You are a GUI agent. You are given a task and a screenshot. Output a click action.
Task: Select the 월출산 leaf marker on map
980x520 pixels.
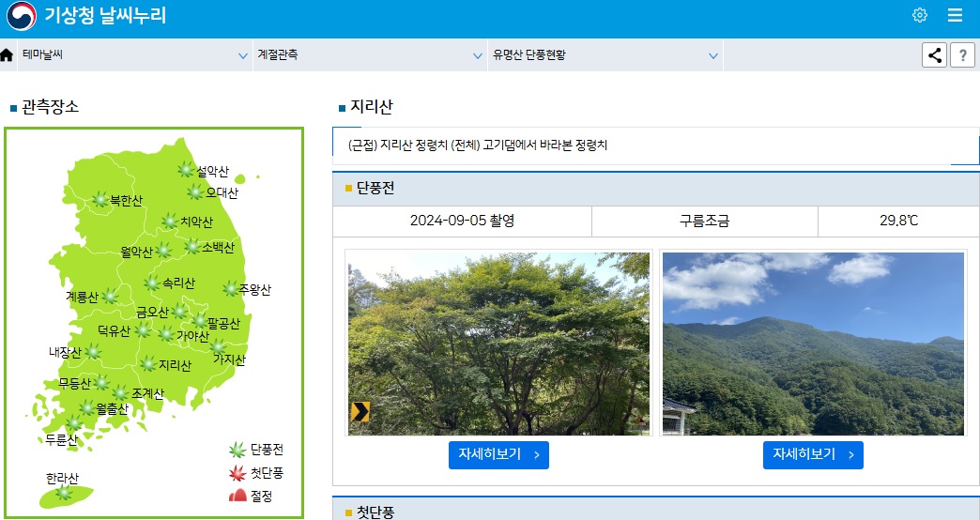86,408
